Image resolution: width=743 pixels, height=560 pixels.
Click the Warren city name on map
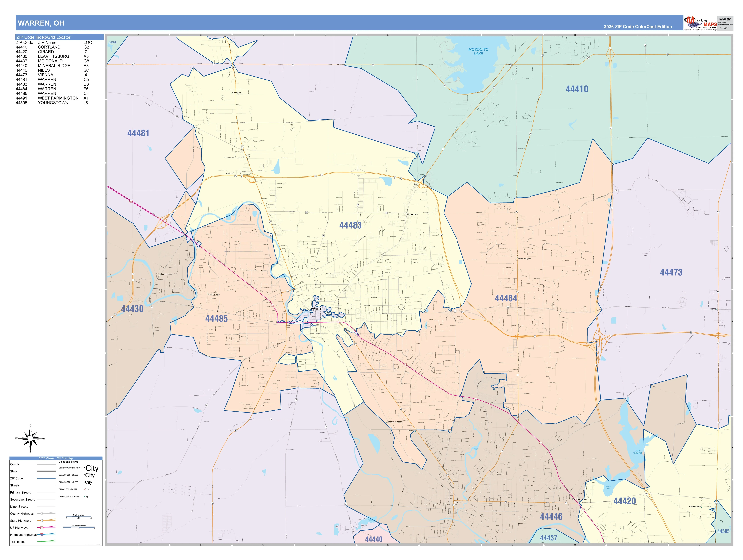tap(318, 309)
